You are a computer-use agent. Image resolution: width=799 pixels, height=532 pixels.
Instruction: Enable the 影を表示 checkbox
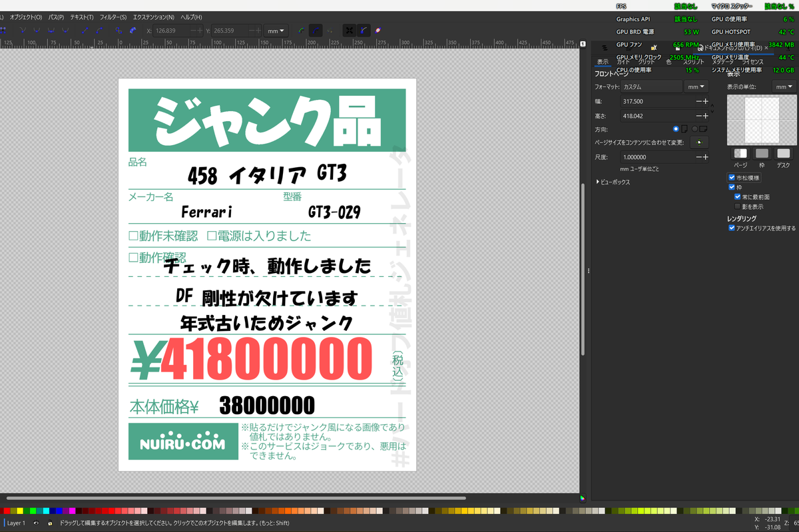(x=738, y=206)
